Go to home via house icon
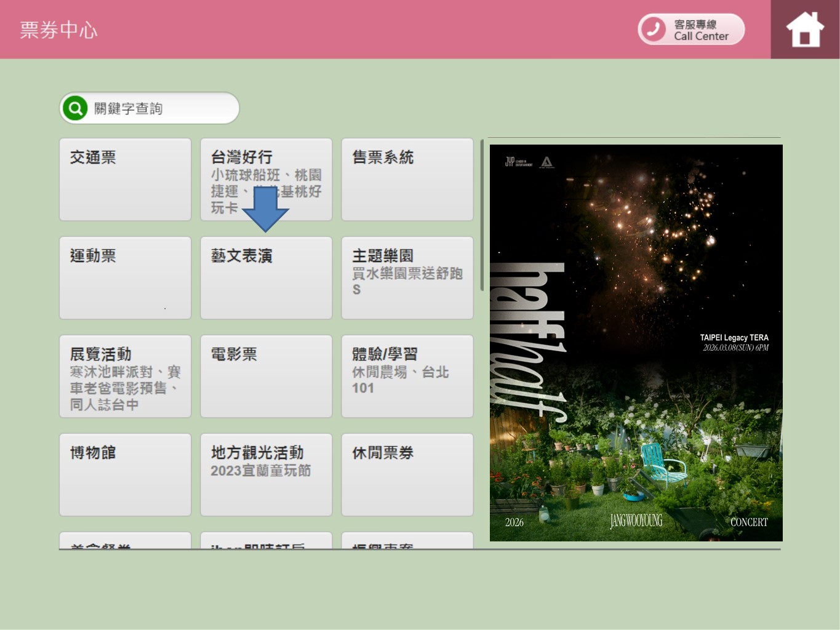This screenshot has height=630, width=840. (x=804, y=30)
